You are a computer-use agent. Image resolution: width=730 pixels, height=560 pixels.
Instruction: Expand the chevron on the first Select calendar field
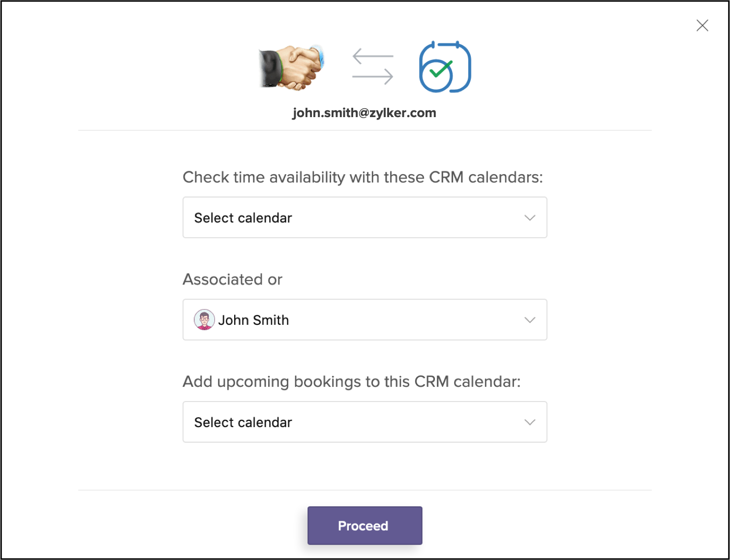(530, 218)
